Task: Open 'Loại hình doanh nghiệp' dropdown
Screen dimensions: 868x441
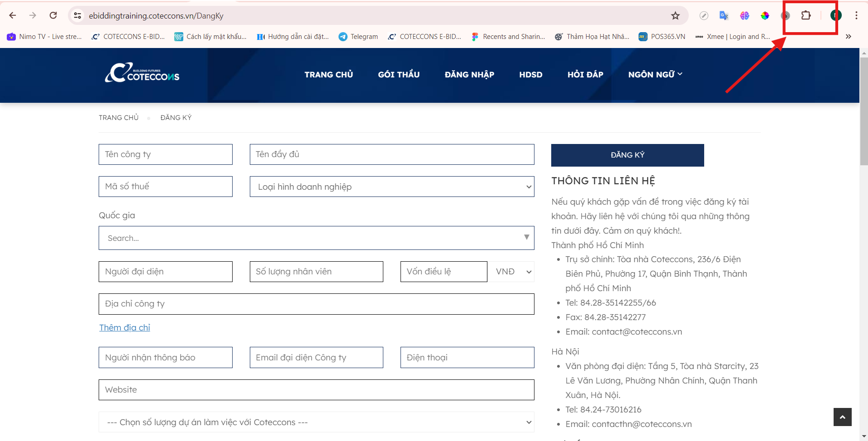Action: pos(392,187)
